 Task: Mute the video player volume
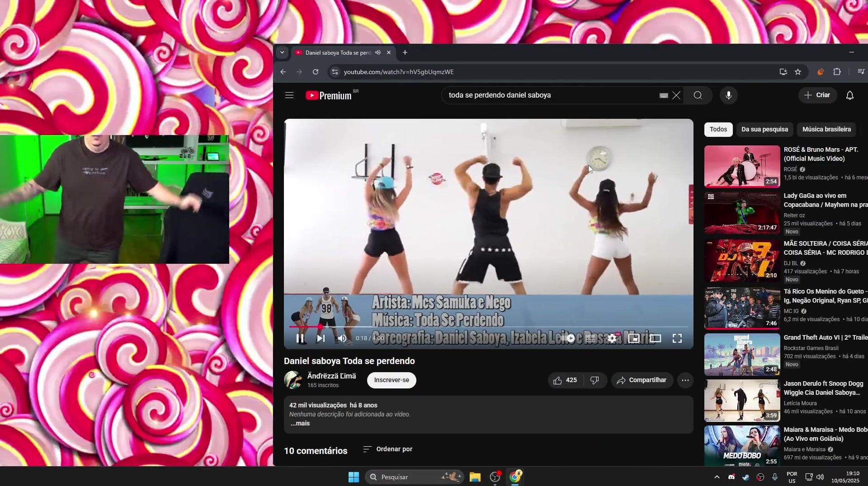coord(342,338)
